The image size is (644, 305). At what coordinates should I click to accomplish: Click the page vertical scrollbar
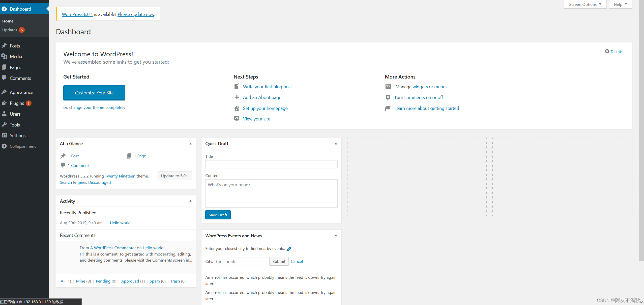pyautogui.click(x=641, y=131)
